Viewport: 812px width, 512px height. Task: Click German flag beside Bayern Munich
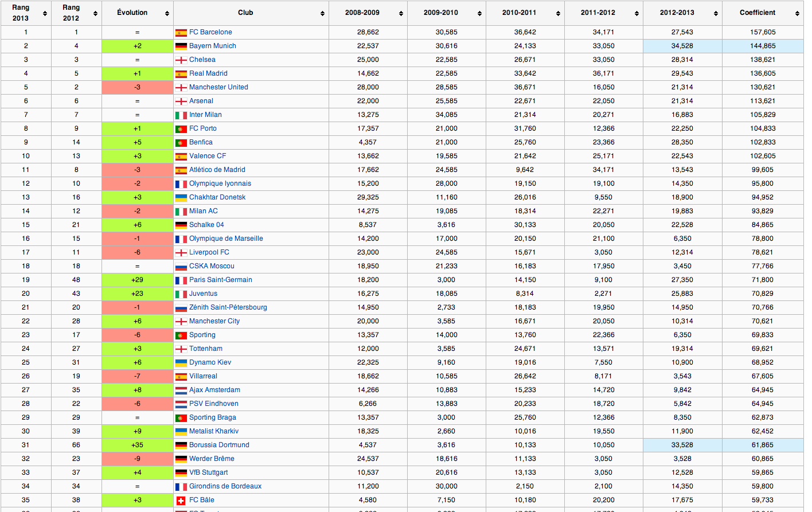pos(181,46)
